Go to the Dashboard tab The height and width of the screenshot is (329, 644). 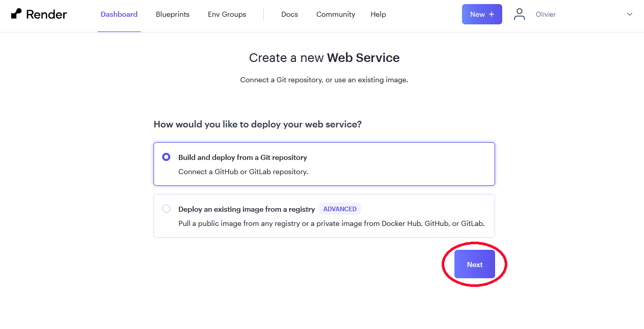tap(119, 14)
